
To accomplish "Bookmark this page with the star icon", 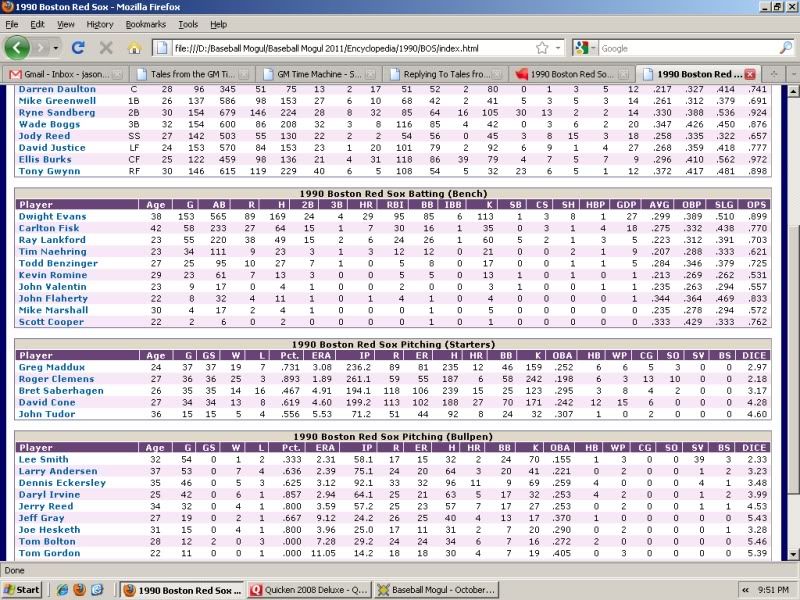I will 542,48.
